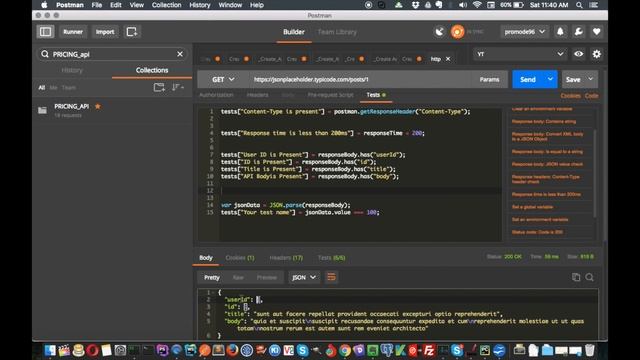Image resolution: width=640 pixels, height=360 pixels.
Task: Select the Raw response view
Action: coord(238,277)
